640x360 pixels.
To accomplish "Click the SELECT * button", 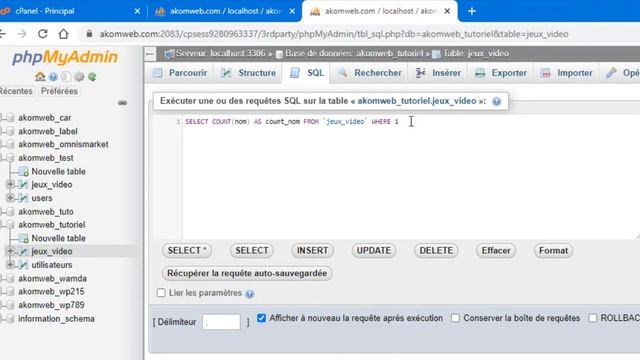I will (x=187, y=250).
